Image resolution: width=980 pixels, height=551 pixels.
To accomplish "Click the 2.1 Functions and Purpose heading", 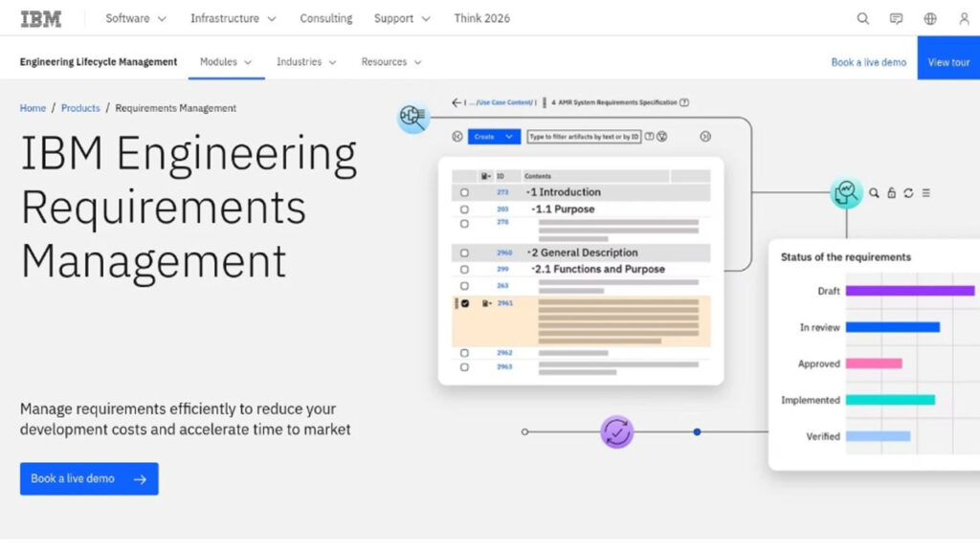I will pyautogui.click(x=599, y=269).
